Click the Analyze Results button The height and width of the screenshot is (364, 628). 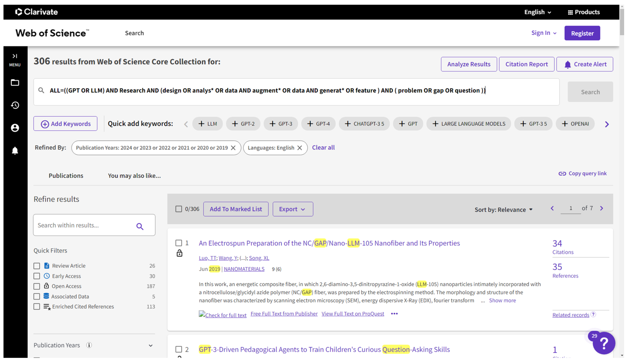468,64
